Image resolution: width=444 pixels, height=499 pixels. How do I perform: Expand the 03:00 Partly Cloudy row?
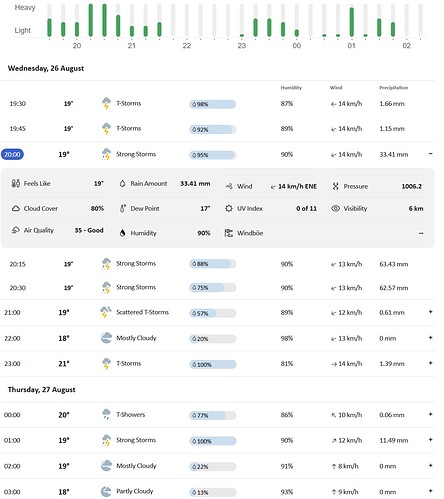click(430, 491)
